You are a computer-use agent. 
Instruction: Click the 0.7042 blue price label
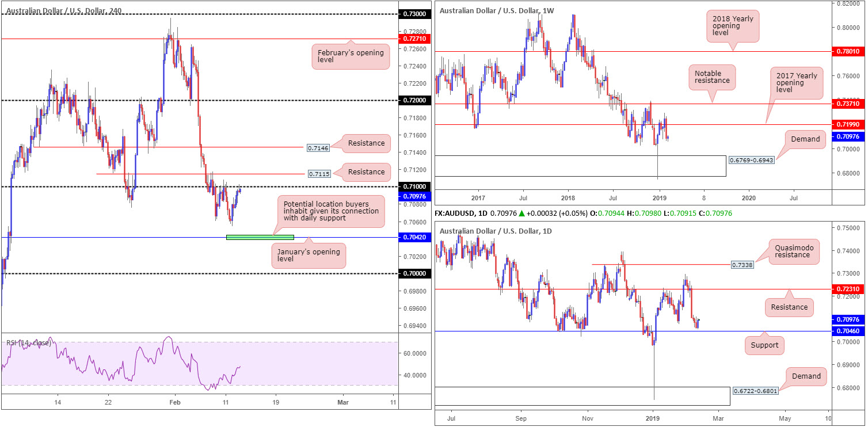414,238
